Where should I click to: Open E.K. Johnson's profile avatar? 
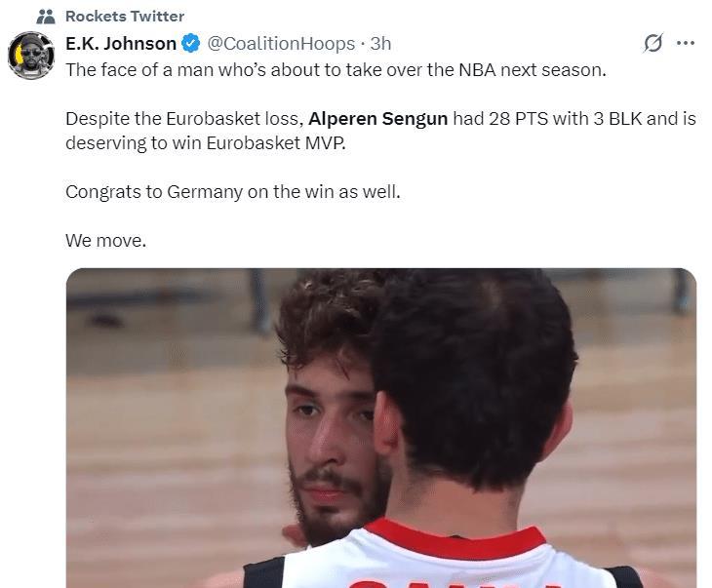[31, 56]
